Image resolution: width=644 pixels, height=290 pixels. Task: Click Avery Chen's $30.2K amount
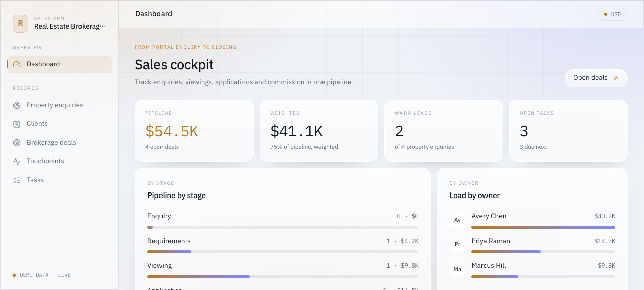pyautogui.click(x=605, y=216)
